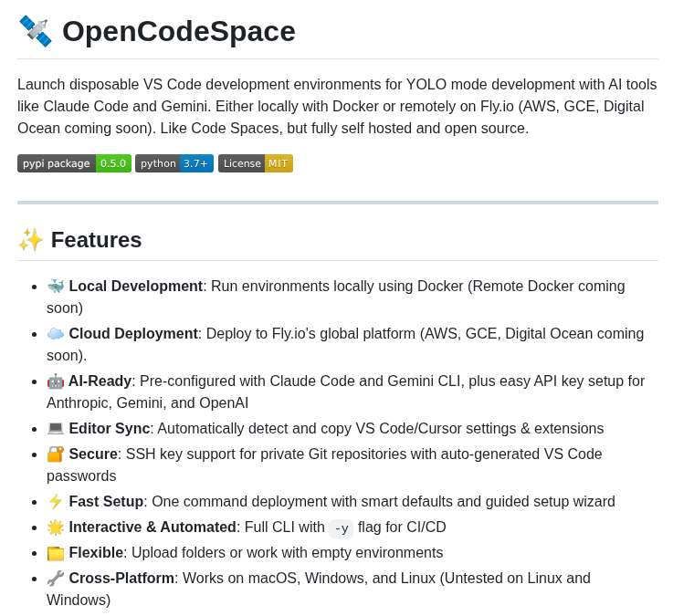Viewport: 673px width, 616px height.
Task: Click the cloud icon by Cloud Deployment
Action: (x=56, y=333)
